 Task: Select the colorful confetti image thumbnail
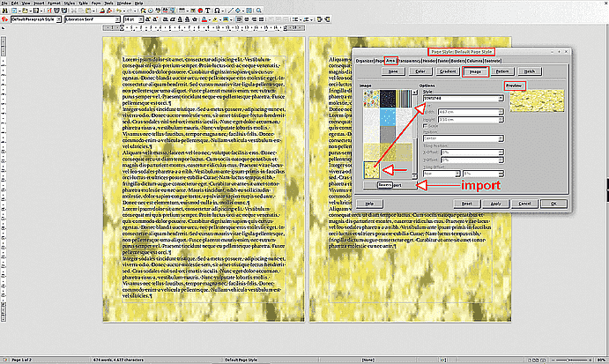[x=371, y=99]
